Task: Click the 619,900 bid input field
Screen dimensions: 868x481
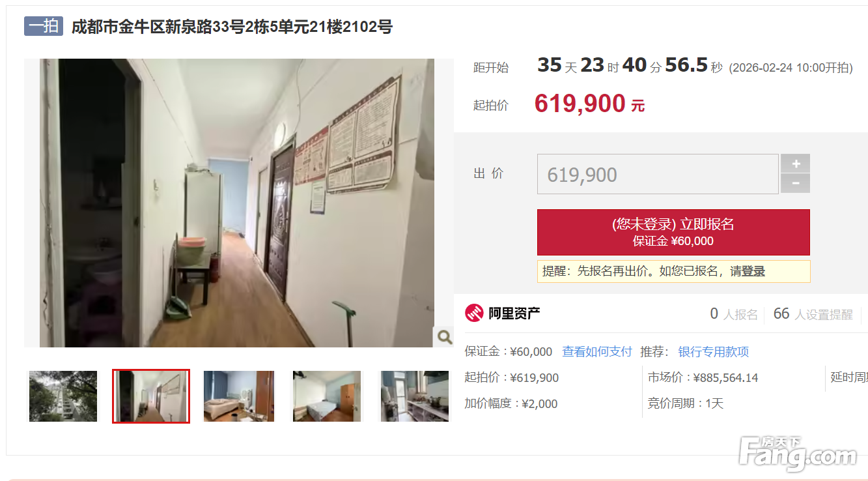Action: coord(658,174)
